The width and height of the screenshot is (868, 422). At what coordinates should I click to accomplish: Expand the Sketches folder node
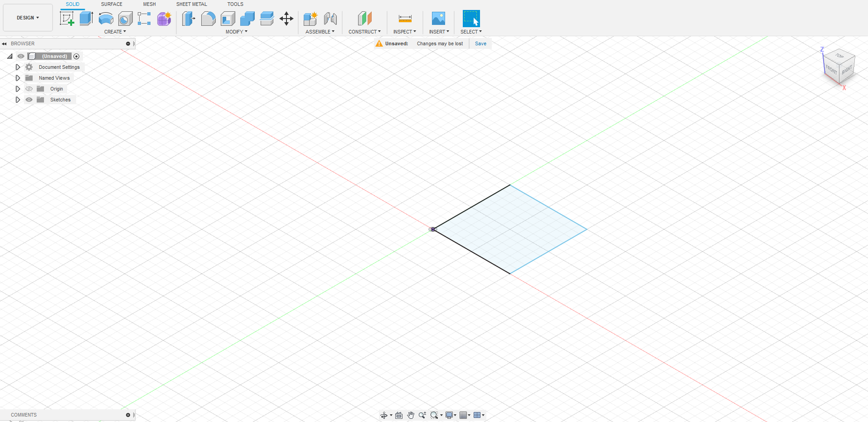click(18, 100)
